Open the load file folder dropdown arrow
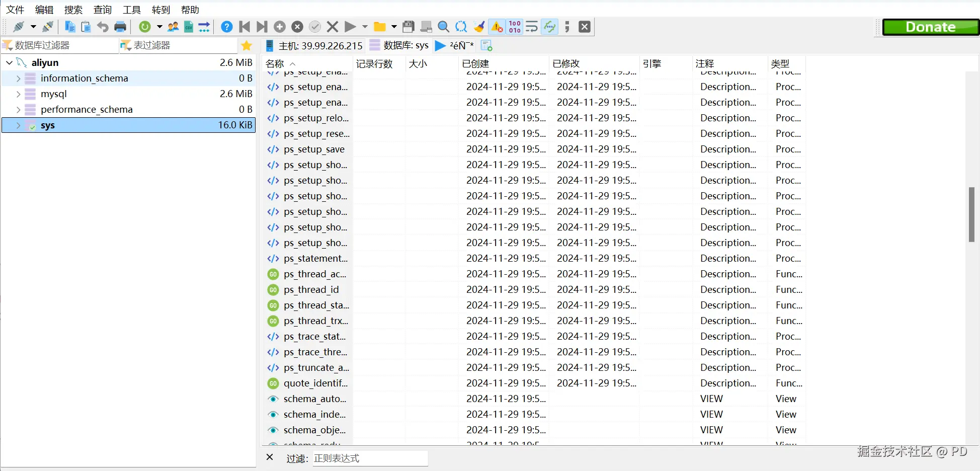980x471 pixels. 394,27
